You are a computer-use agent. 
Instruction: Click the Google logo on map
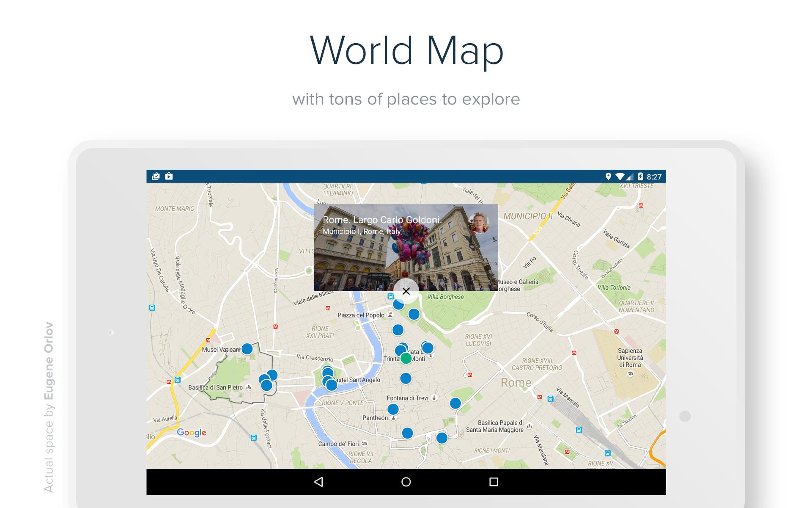pyautogui.click(x=192, y=432)
